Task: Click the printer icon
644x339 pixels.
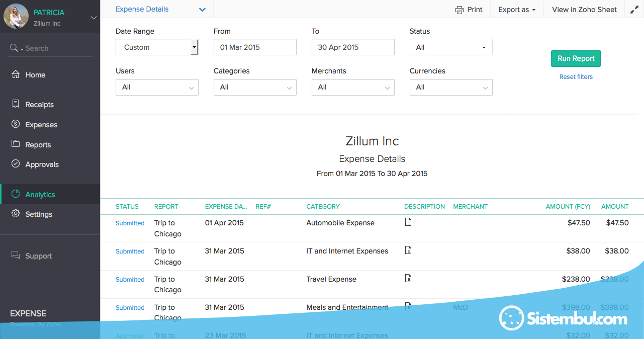Action: (459, 10)
